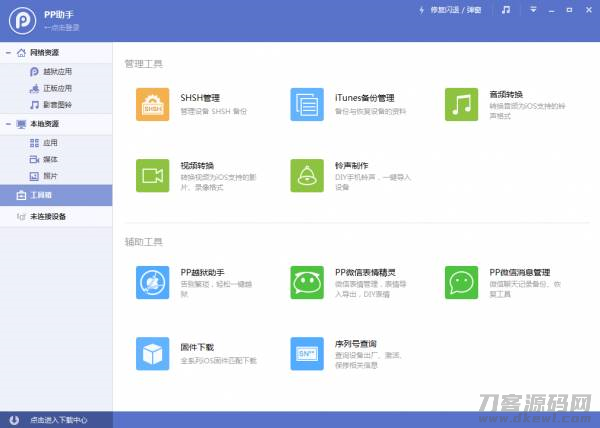Open iTunes备份管理 blue icon
Screen dimensions: 600x428
point(307,104)
